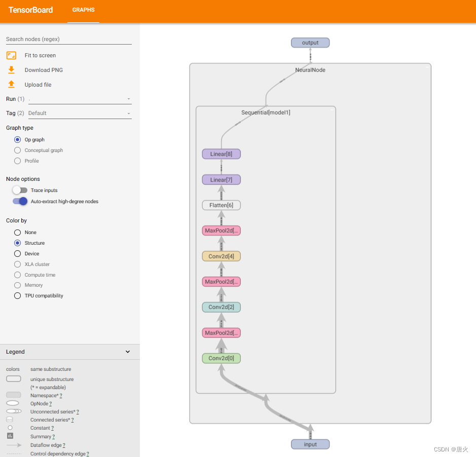This screenshot has height=457, width=476.
Task: Open the Tag dropdown showing Default
Action: [x=80, y=113]
